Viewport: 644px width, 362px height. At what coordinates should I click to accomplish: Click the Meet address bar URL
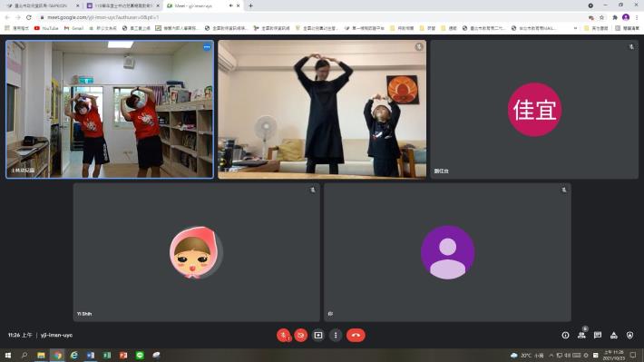pyautogui.click(x=102, y=17)
